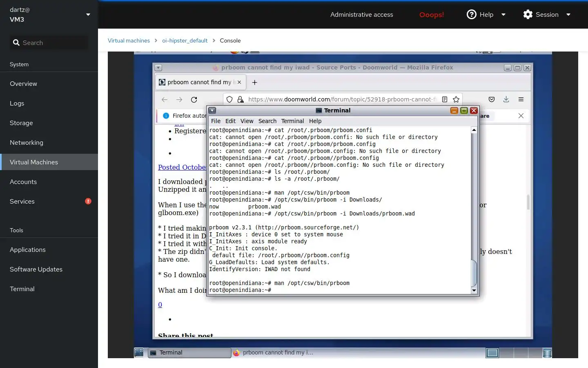
Task: Go to Overview in sidebar
Action: click(49, 83)
